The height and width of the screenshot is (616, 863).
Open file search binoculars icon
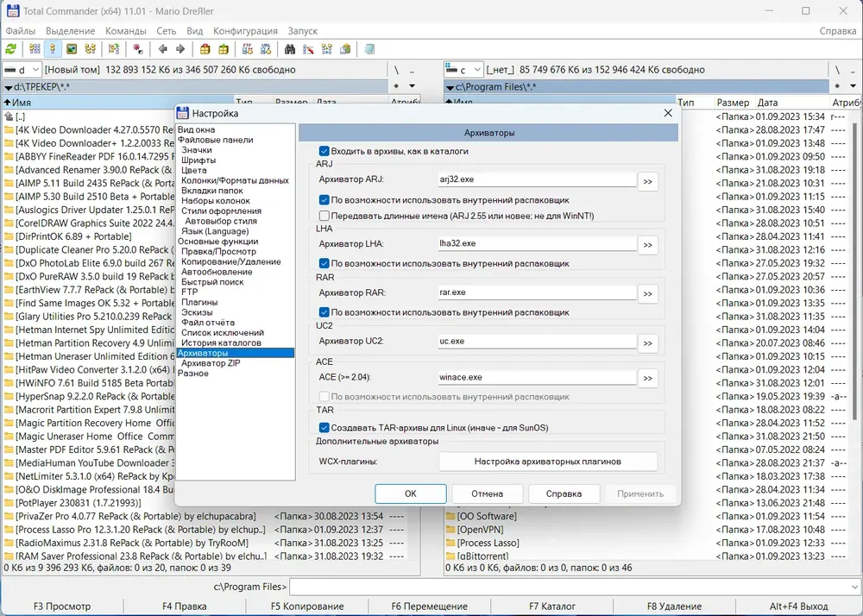click(x=290, y=49)
